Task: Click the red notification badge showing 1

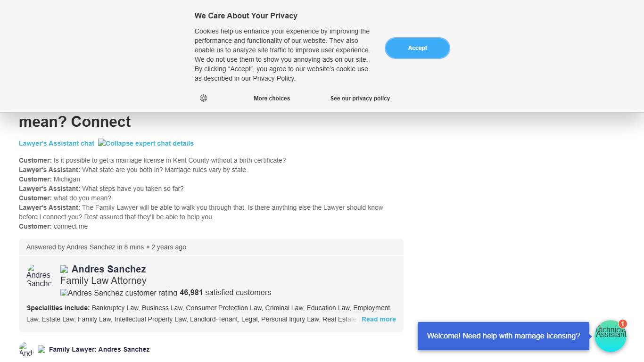Action: [x=623, y=324]
